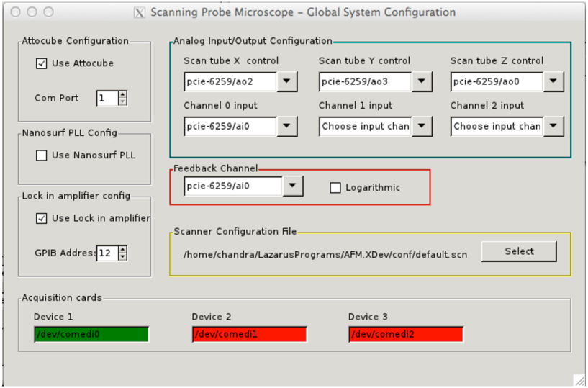Click the green Device 1 /dev/comedi0 field

(91, 334)
